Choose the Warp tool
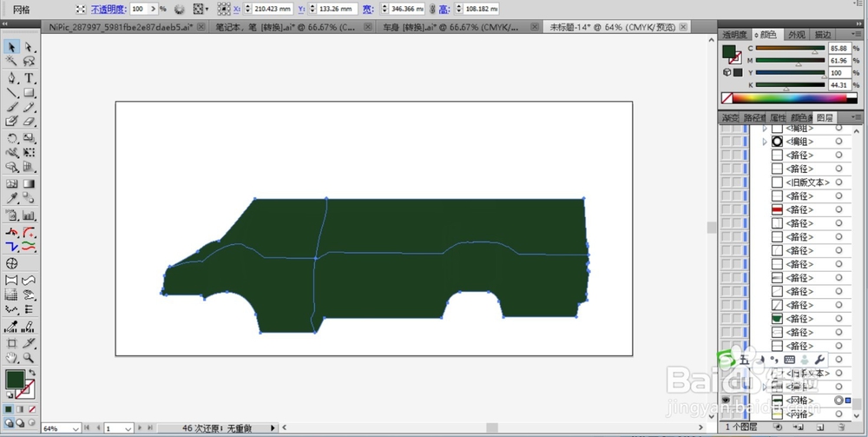 point(11,152)
